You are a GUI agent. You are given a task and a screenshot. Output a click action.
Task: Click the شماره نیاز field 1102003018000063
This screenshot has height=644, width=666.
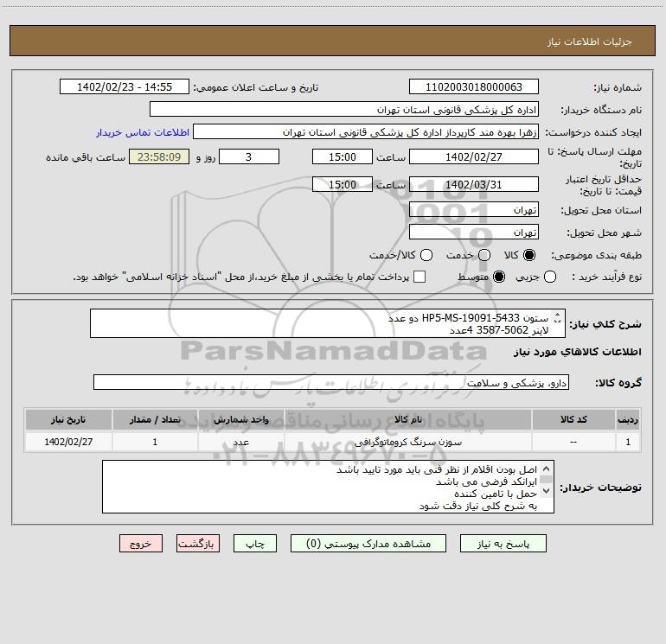click(474, 86)
